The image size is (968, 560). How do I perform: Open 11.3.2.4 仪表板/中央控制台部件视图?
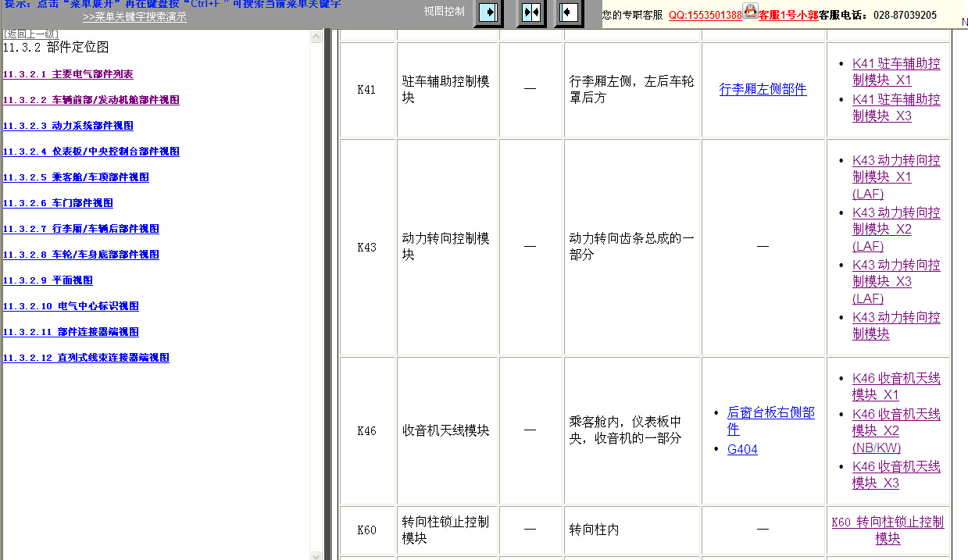pos(91,152)
